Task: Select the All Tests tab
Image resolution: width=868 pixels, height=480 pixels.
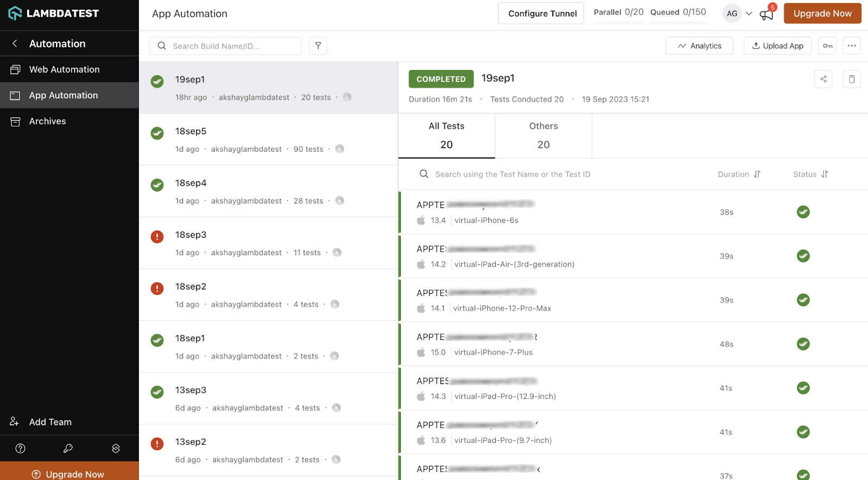Action: click(446, 135)
